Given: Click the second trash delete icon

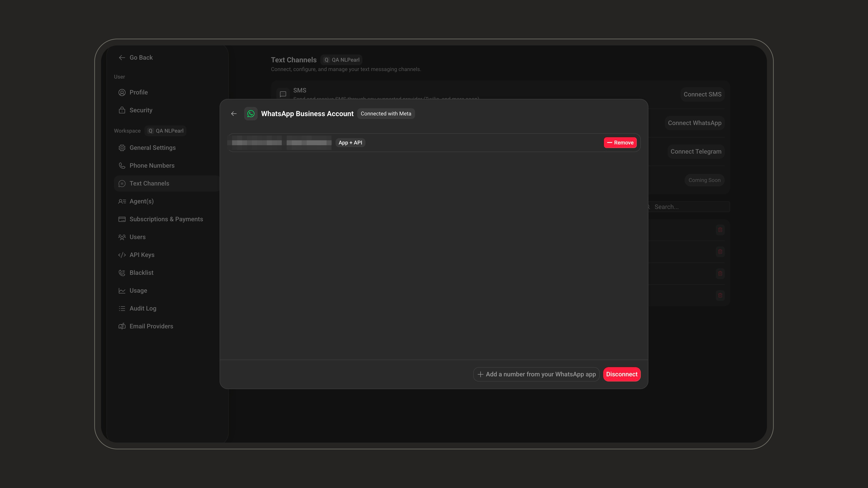Looking at the screenshot, I should click(720, 252).
